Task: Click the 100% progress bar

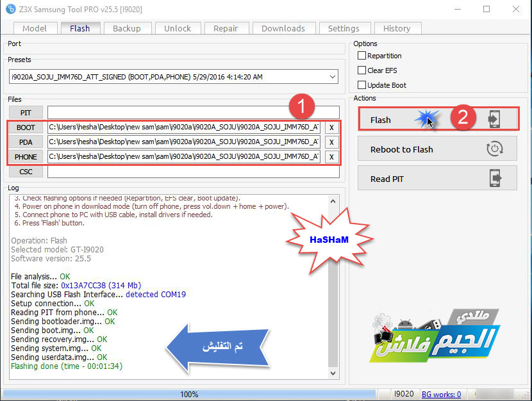Action: (189, 394)
